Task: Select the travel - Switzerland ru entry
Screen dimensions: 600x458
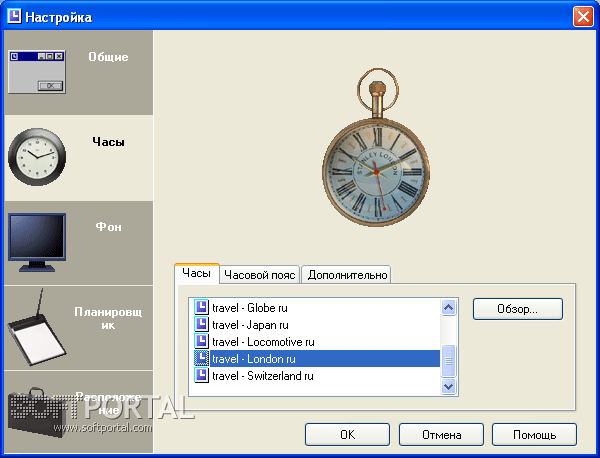Action: (x=263, y=376)
